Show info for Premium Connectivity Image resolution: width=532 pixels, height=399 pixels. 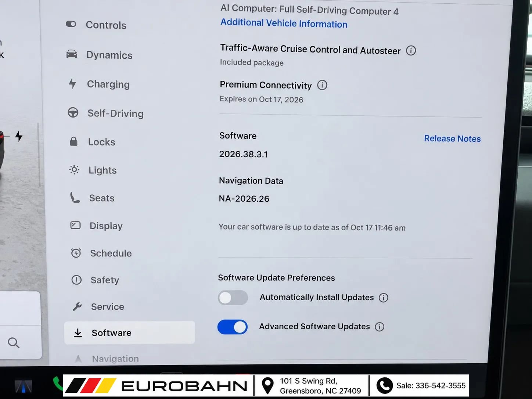click(x=322, y=85)
